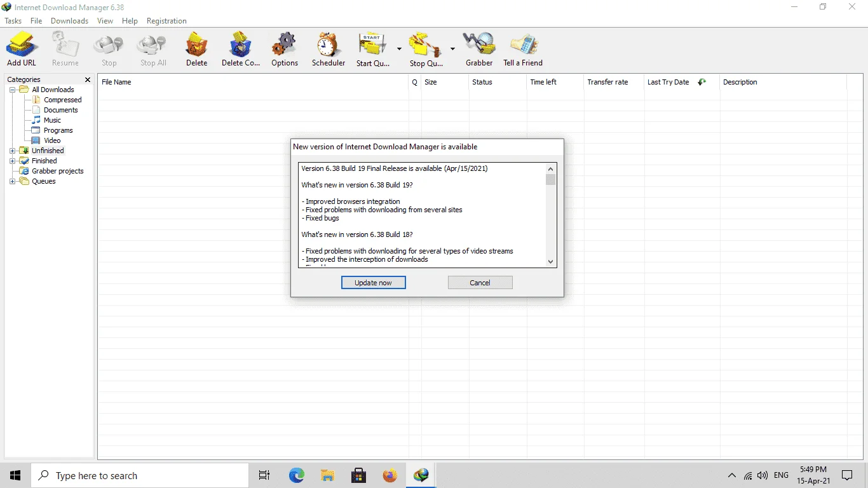Select the Documents category
This screenshot has width=868, height=488.
[60, 110]
